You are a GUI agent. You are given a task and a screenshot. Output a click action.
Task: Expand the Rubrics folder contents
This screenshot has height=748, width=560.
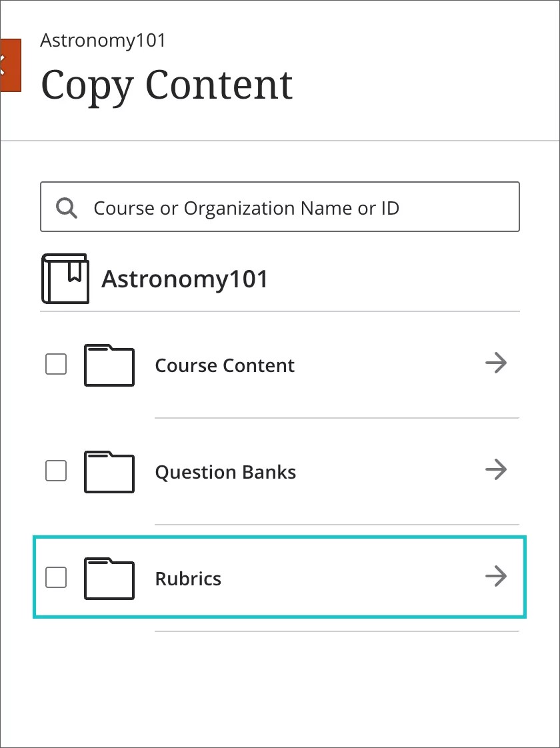click(496, 577)
